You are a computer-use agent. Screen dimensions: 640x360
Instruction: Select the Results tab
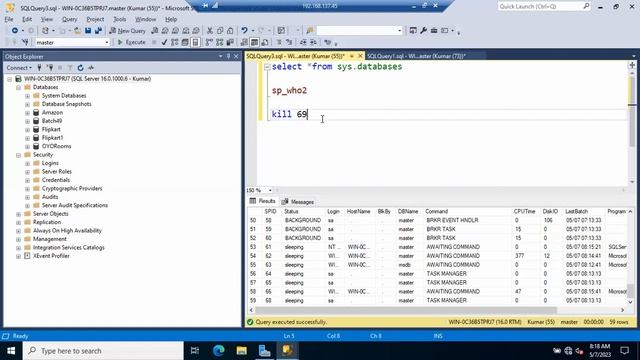[263, 201]
